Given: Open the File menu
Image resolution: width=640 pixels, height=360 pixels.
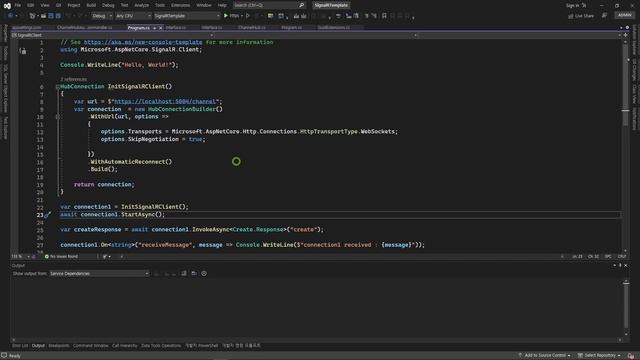Looking at the screenshot, I should click(x=18, y=5).
